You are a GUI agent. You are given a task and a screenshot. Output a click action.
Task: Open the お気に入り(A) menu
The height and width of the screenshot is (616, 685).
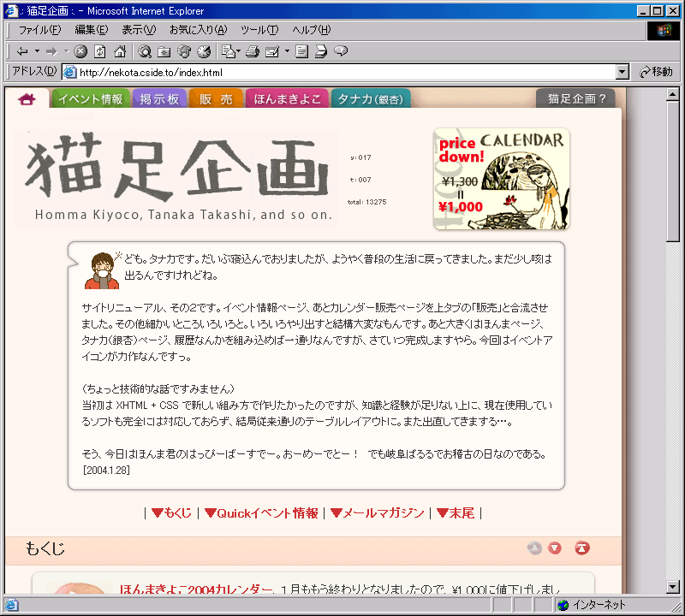pyautogui.click(x=199, y=30)
